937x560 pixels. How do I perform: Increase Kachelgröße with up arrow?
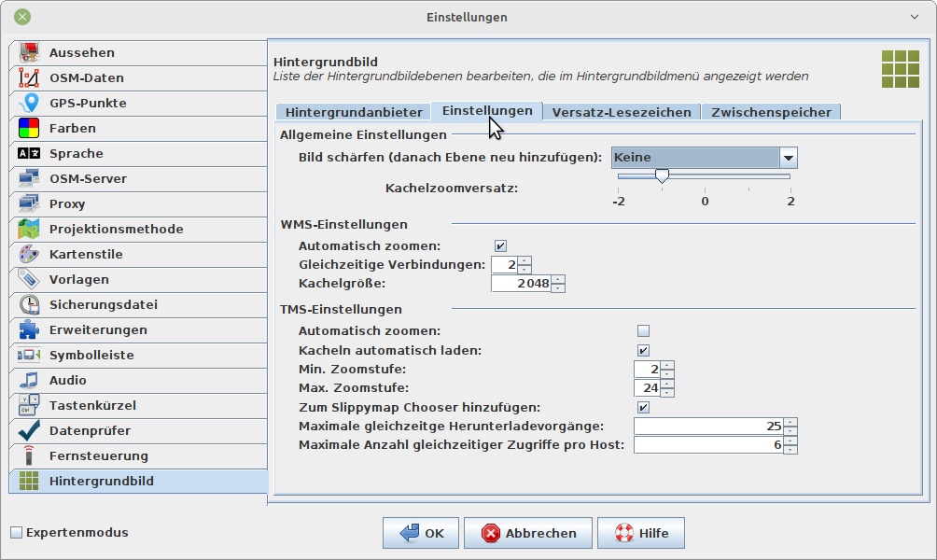[558, 279]
